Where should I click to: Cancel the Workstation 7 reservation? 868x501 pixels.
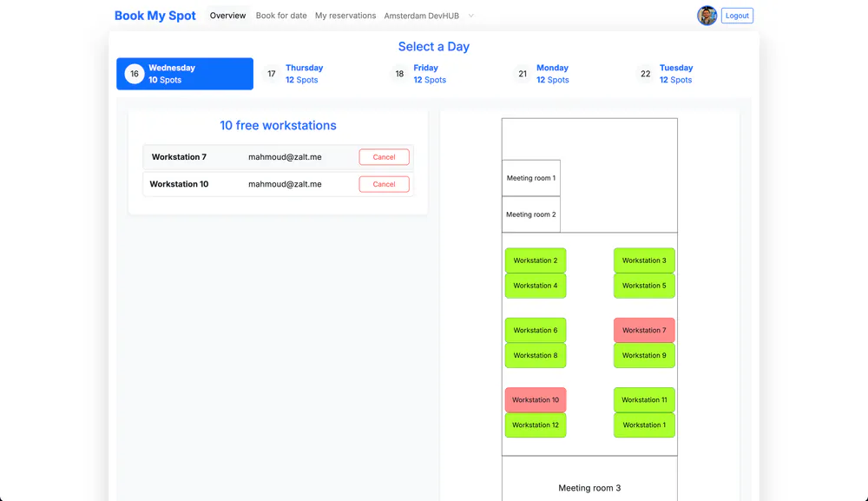point(384,157)
